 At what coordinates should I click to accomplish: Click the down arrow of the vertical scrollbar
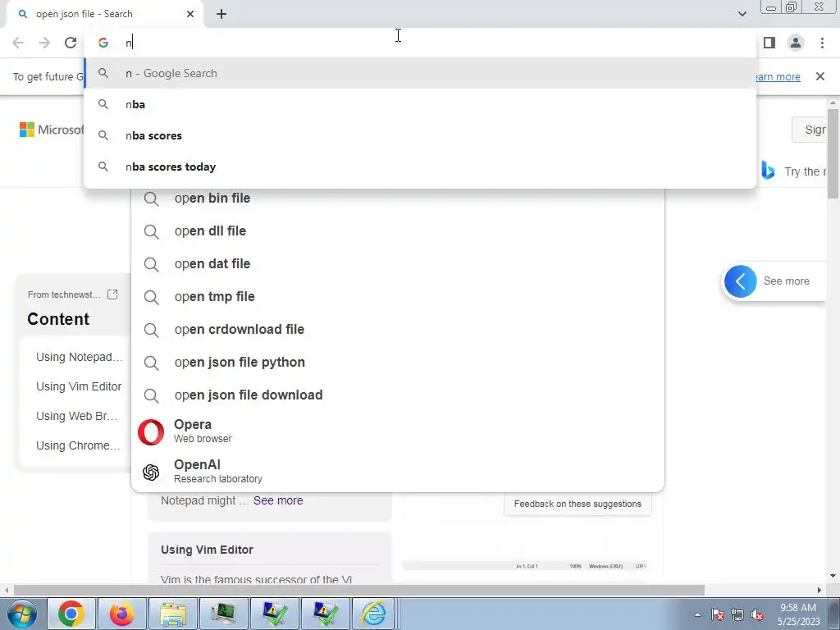click(x=833, y=577)
